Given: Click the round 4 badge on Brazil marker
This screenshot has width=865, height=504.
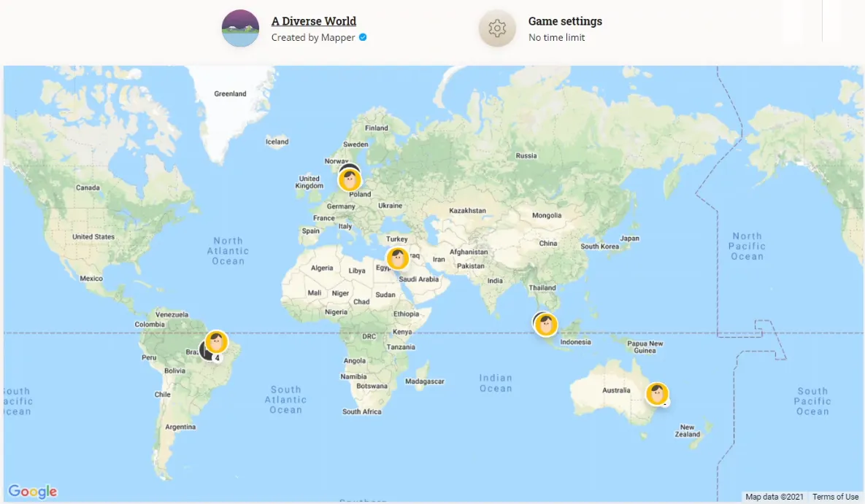Looking at the screenshot, I should 218,358.
